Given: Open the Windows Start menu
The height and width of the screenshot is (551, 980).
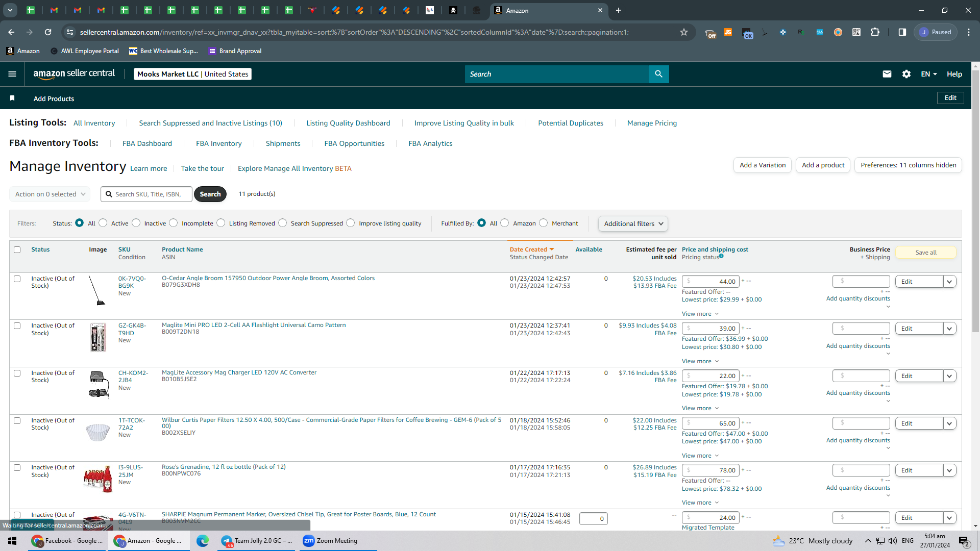Looking at the screenshot, I should coord(12,541).
